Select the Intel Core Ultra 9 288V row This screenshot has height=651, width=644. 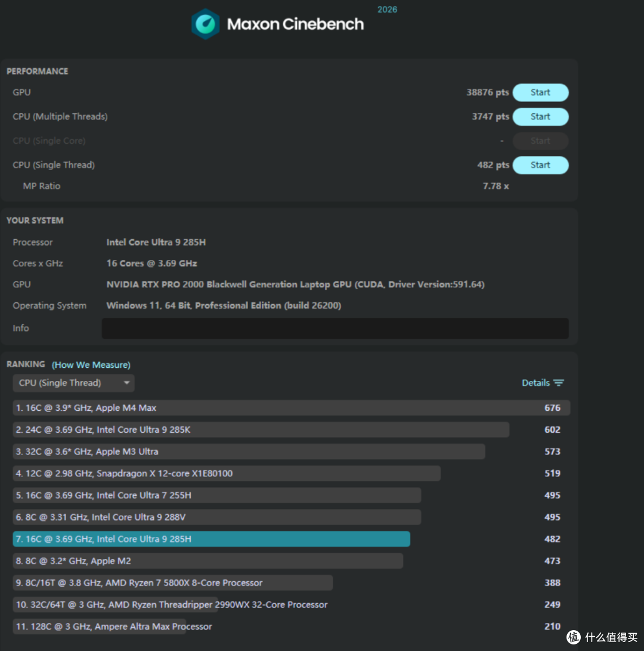point(291,517)
